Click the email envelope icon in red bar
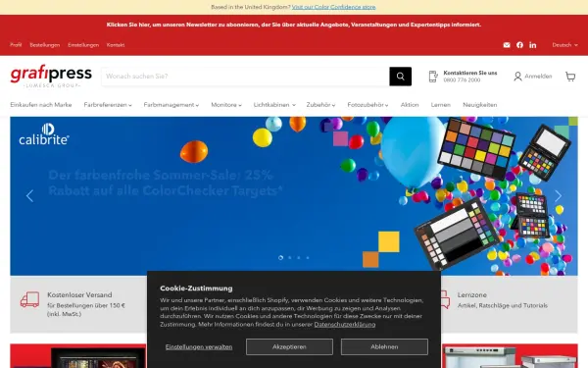The width and height of the screenshot is (588, 368). [507, 45]
